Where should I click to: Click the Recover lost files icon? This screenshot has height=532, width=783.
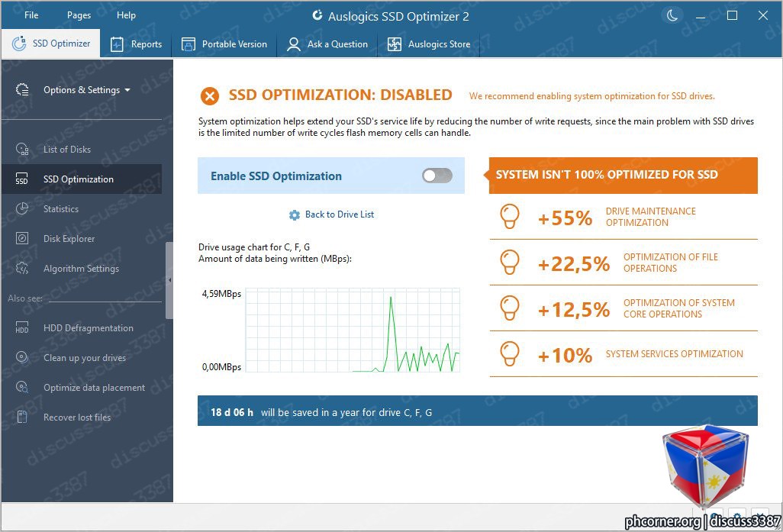(22, 417)
